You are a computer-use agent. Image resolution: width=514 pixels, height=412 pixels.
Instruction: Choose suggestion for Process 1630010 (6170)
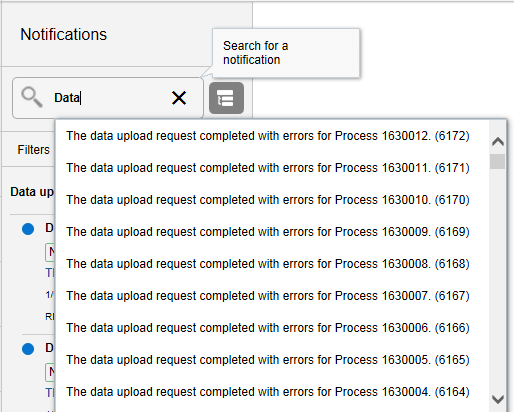coord(268,200)
